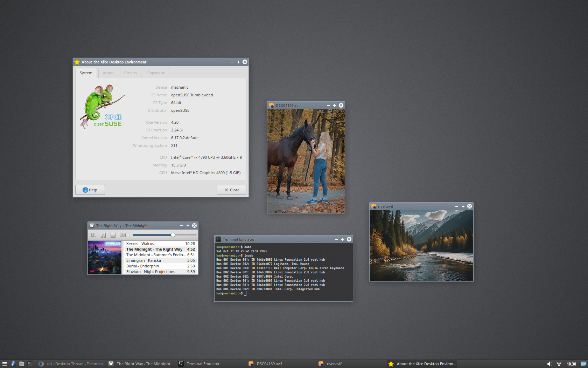Click the playback position slider
The image size is (588, 368).
[173, 235]
